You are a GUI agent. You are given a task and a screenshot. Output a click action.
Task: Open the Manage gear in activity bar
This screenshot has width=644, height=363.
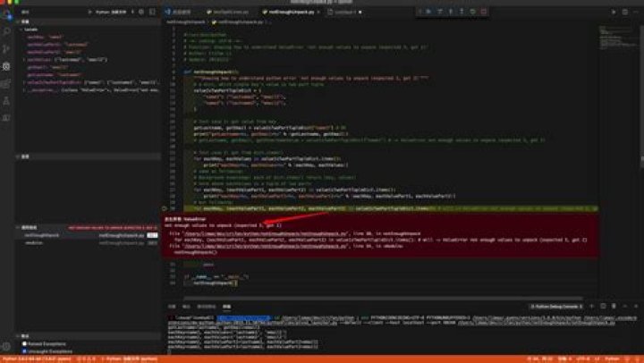6,347
